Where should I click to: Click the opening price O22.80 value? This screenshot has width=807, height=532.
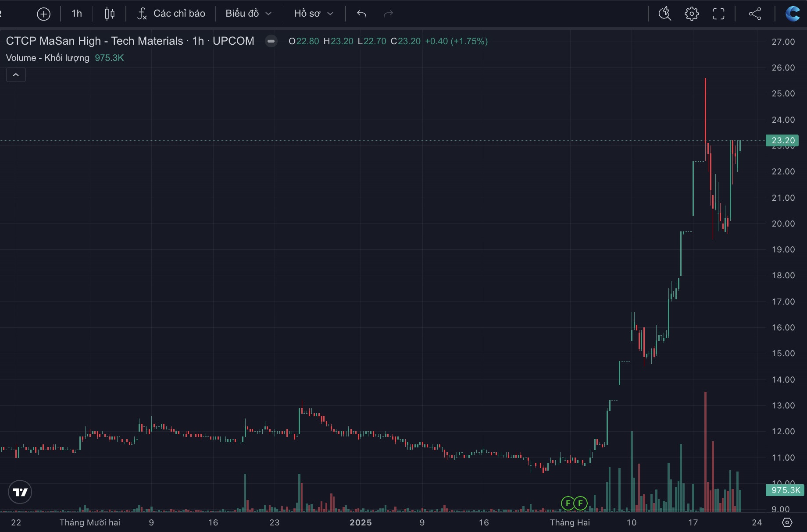click(304, 41)
